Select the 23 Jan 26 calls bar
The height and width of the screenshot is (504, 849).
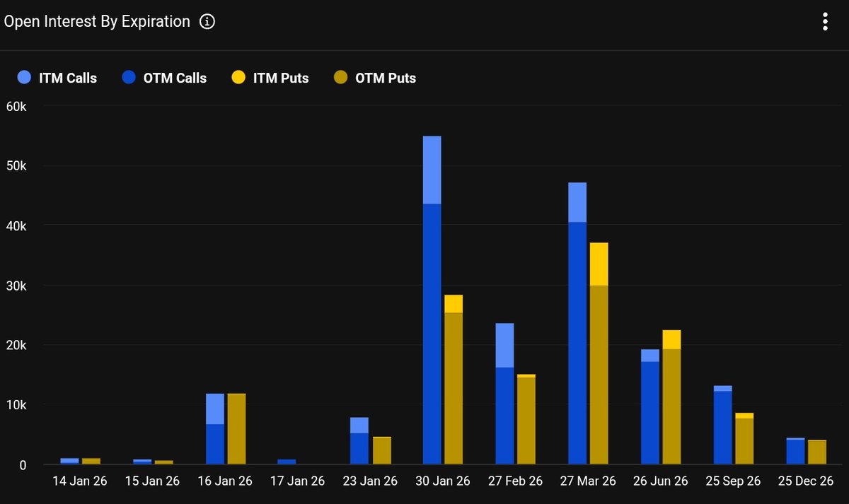(359, 441)
